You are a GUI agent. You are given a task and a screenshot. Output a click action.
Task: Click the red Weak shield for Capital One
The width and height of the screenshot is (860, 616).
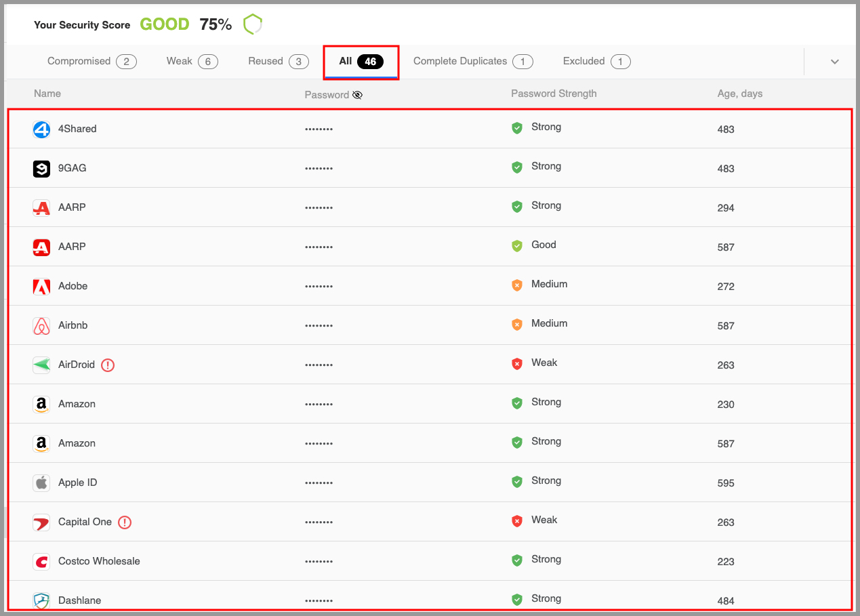click(x=517, y=521)
